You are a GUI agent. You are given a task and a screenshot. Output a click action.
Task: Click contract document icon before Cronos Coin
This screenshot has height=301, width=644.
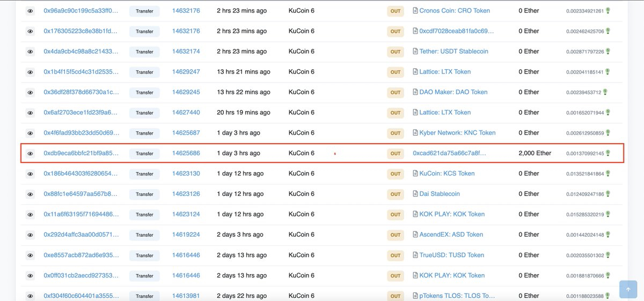click(x=415, y=11)
